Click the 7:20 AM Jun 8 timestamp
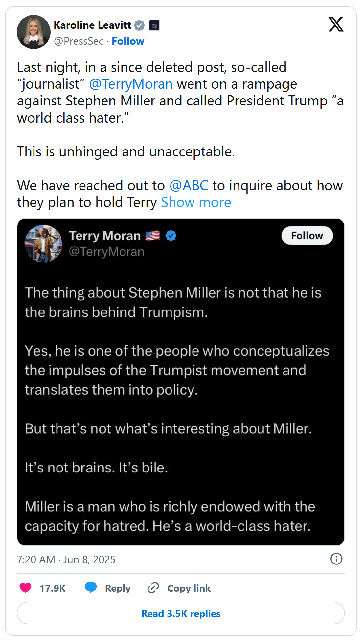 click(x=66, y=559)
